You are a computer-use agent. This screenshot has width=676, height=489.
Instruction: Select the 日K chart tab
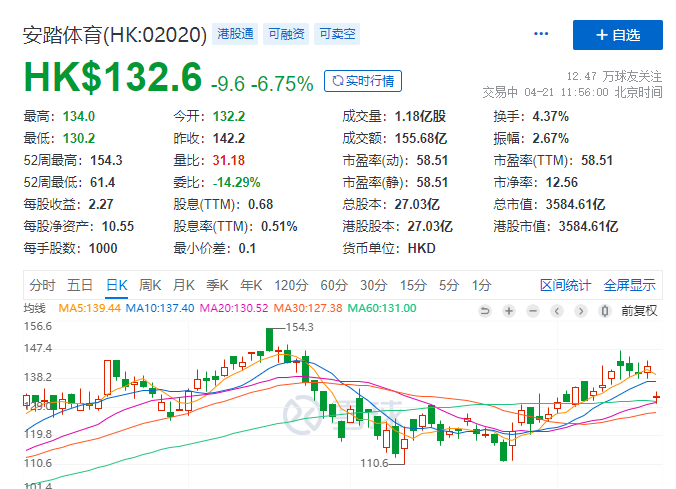tap(117, 285)
